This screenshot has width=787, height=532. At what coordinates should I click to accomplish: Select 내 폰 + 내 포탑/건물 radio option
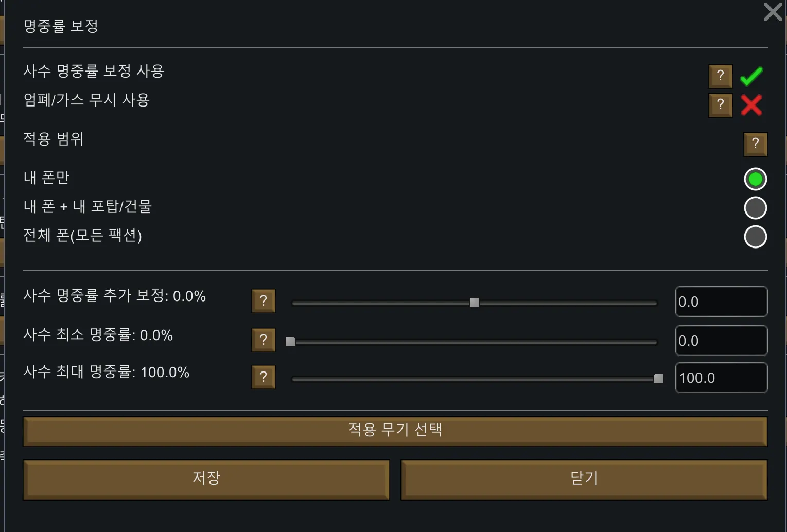point(755,208)
